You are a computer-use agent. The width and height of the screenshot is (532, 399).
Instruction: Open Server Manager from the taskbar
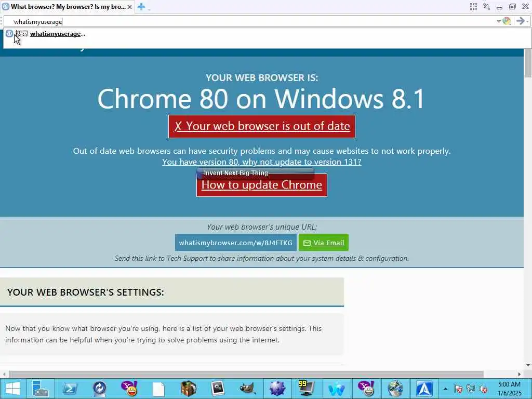pyautogui.click(x=41, y=389)
